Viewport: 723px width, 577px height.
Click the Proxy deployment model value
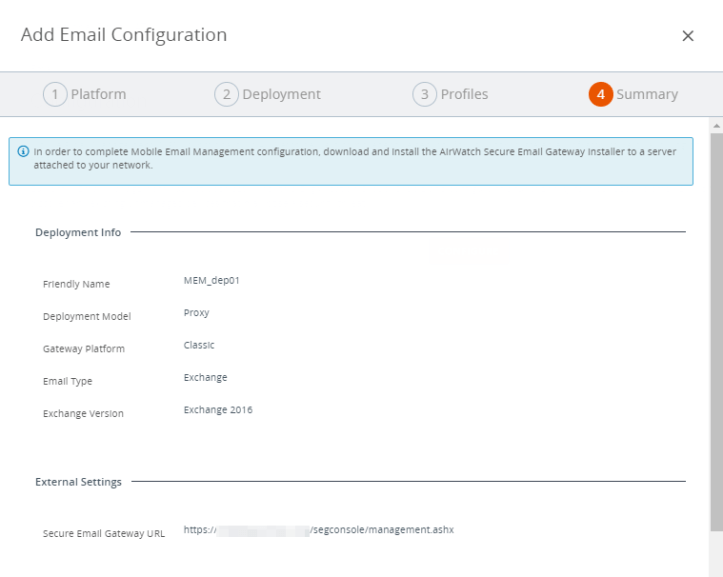pos(196,313)
